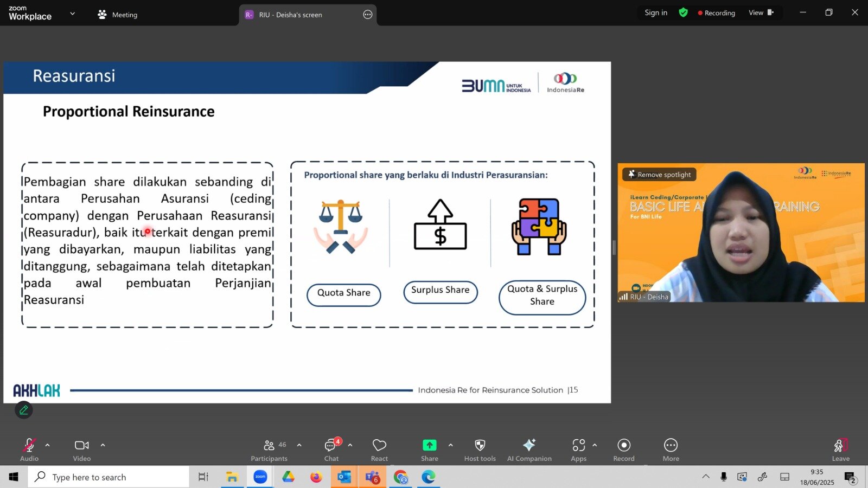Expand audio options arrow next to Audio
Viewport: 868px width, 488px height.
click(x=48, y=445)
